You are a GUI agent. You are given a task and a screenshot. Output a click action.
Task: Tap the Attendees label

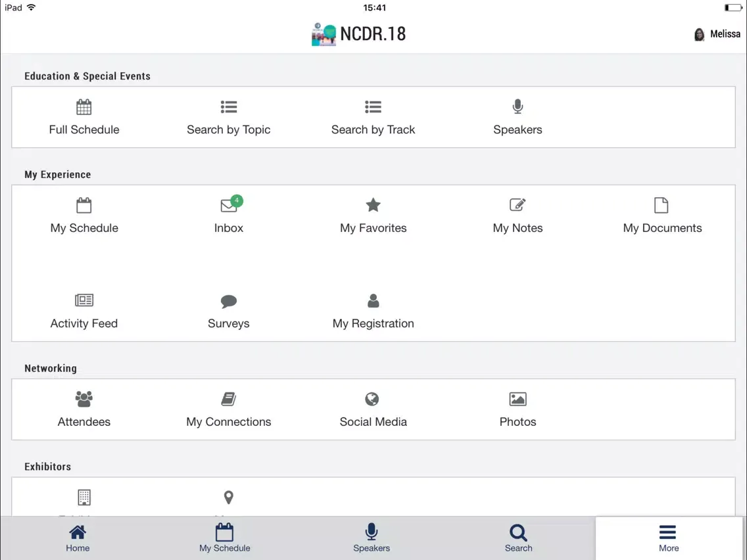[84, 422]
